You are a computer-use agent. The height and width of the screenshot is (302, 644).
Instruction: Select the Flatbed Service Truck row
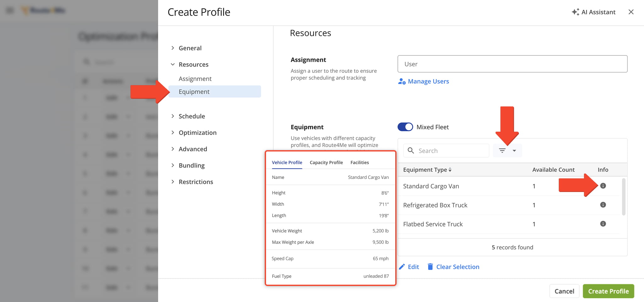pyautogui.click(x=509, y=224)
